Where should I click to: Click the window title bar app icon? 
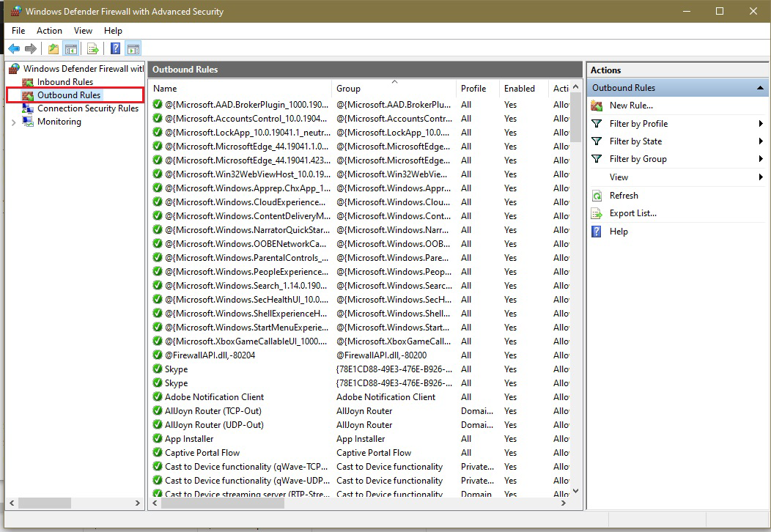(x=15, y=11)
